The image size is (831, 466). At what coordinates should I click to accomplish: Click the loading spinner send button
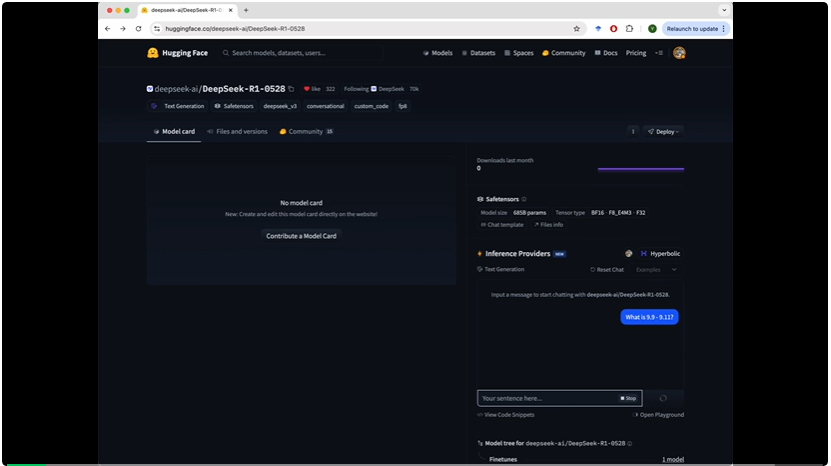pos(663,398)
